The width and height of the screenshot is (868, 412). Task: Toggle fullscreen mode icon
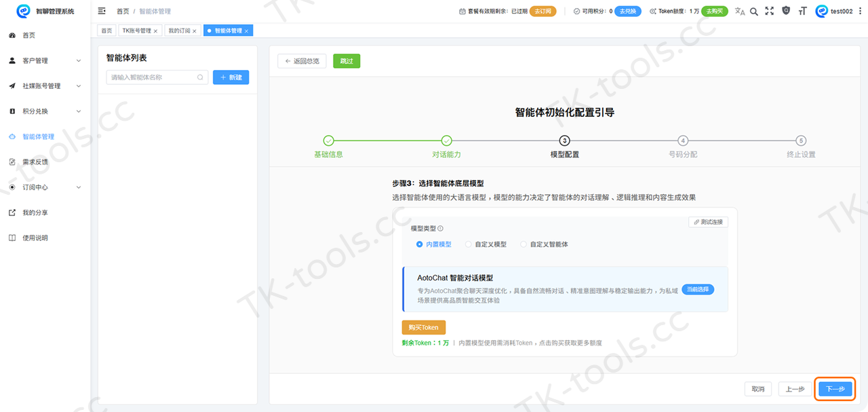(x=769, y=11)
